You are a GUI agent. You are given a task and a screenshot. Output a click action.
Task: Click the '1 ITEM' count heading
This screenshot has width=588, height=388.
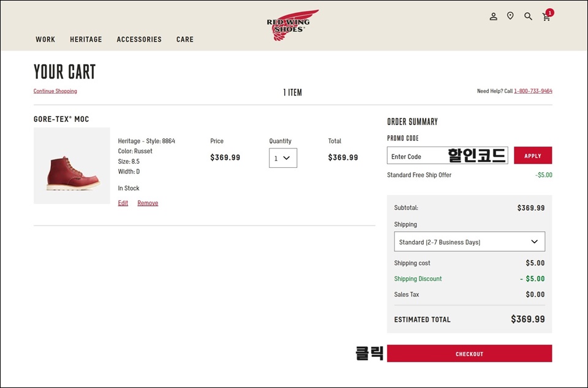tap(293, 93)
